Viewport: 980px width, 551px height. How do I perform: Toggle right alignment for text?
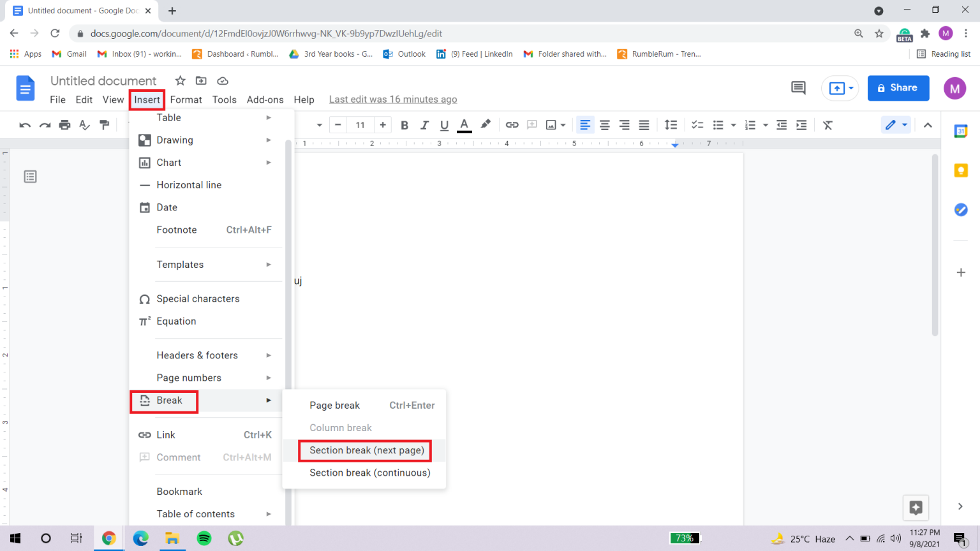pos(624,124)
